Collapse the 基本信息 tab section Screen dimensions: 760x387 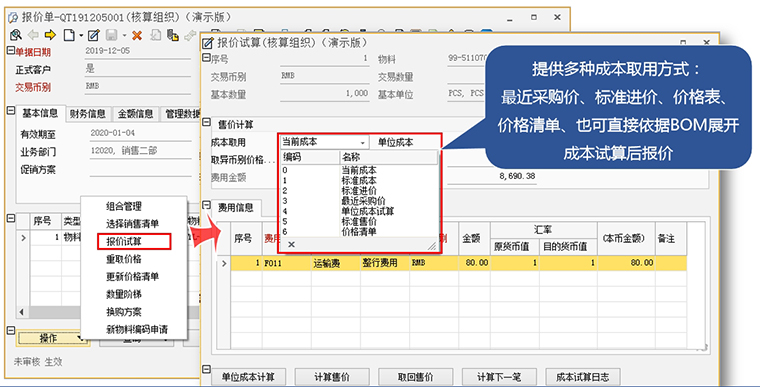click(10, 111)
